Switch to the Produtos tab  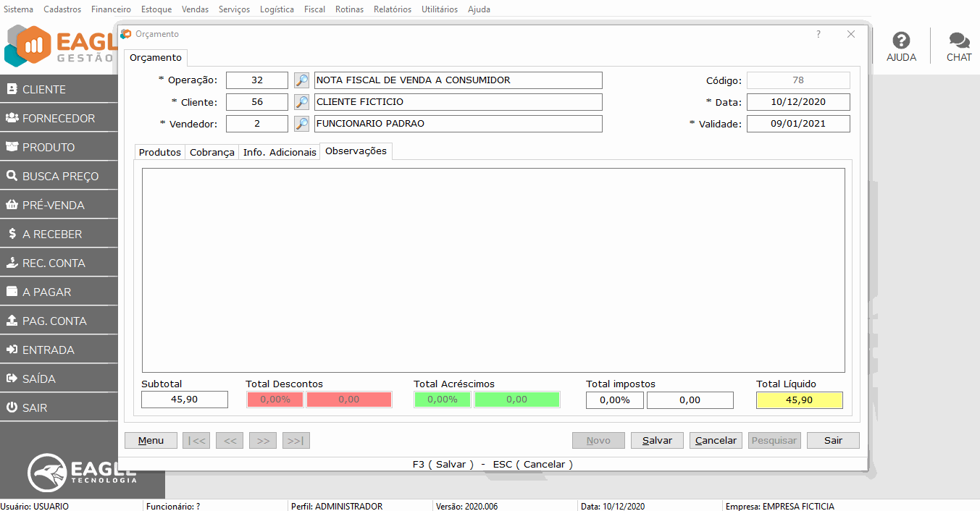pos(159,153)
